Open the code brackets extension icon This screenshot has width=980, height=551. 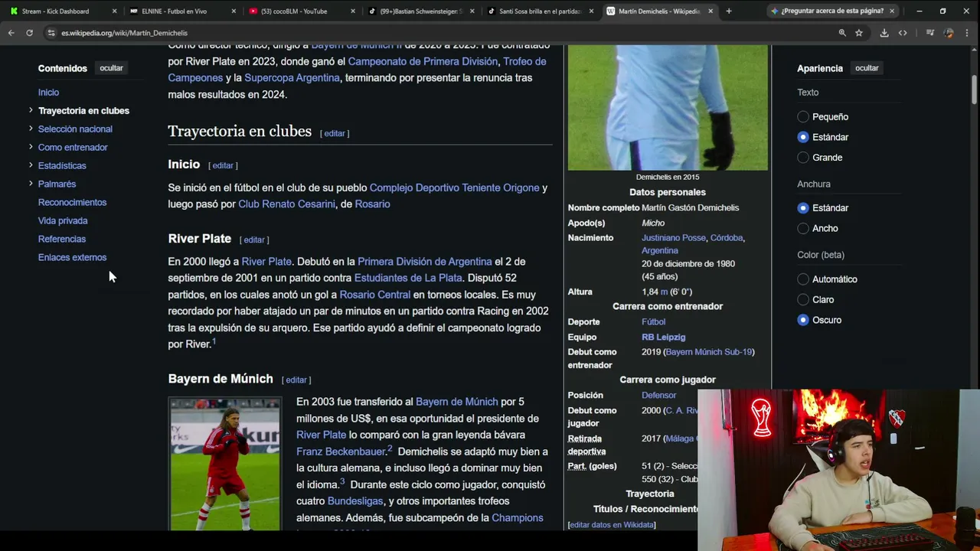[903, 33]
